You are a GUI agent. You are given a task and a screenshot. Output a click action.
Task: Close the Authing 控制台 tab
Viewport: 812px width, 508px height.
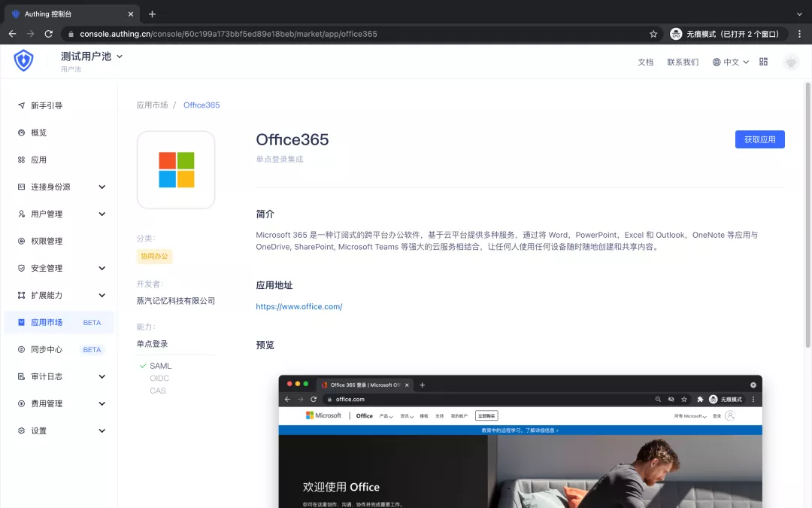[131, 14]
